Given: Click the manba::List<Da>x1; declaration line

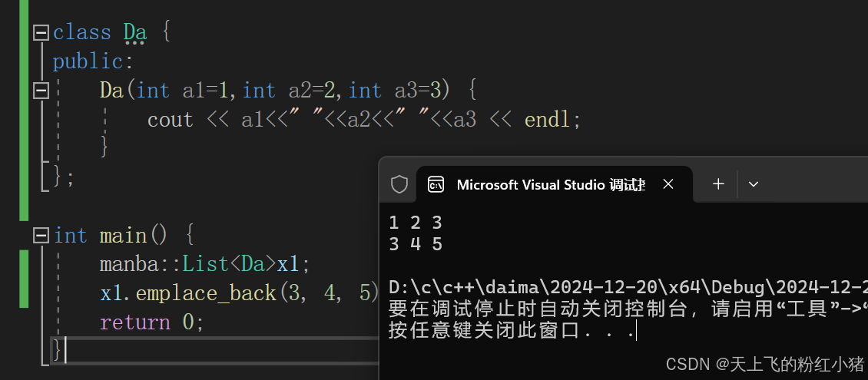Looking at the screenshot, I should tap(205, 264).
